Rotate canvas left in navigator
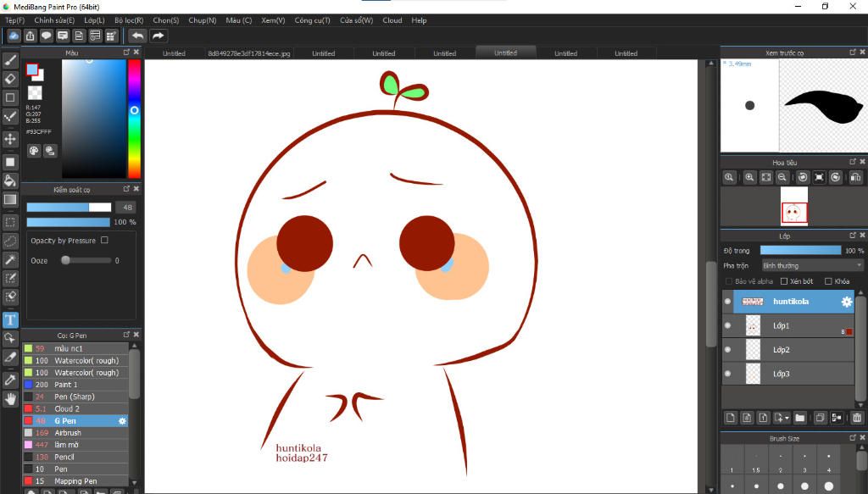868x494 pixels. pos(803,178)
